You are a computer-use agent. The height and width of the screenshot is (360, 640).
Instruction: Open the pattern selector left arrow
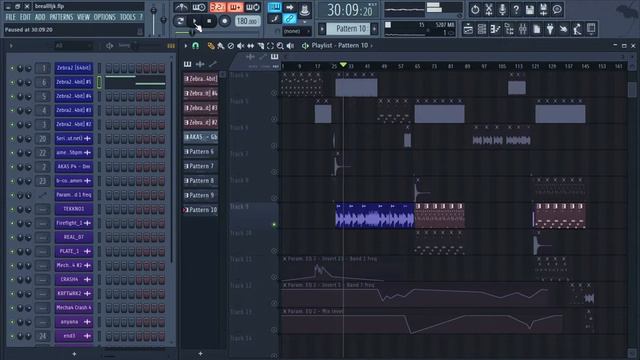[x=322, y=29]
